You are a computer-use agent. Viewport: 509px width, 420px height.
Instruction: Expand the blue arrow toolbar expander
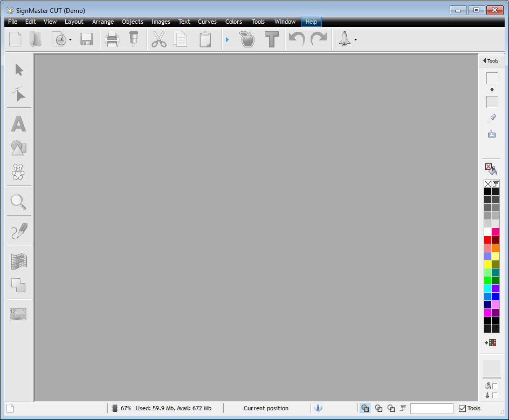point(227,39)
